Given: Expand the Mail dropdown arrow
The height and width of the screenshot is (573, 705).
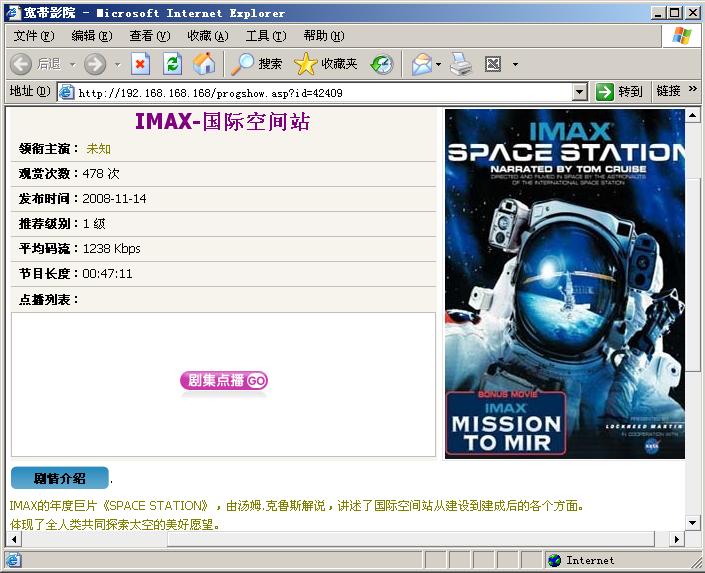Looking at the screenshot, I should pyautogui.click(x=438, y=65).
